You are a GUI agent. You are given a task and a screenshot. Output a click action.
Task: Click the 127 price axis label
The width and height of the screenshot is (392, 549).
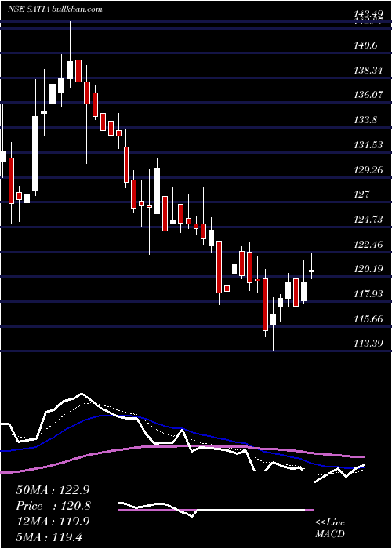click(x=363, y=195)
